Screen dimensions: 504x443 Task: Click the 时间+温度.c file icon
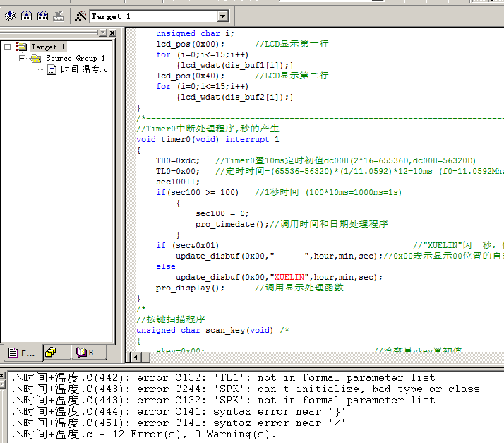click(52, 69)
